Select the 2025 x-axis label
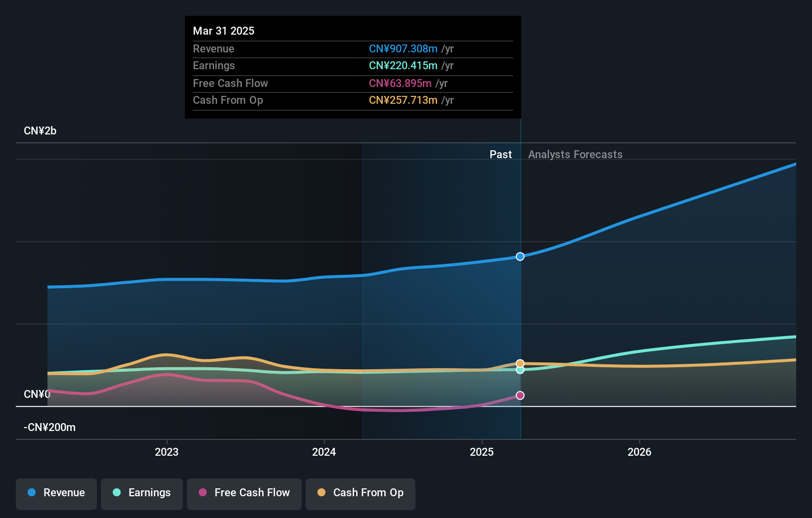 [482, 452]
